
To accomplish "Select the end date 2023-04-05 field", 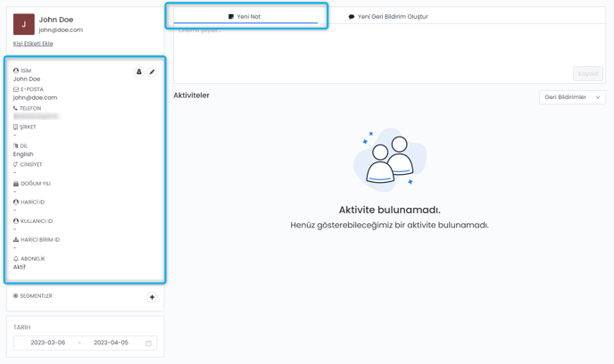I will [x=111, y=343].
